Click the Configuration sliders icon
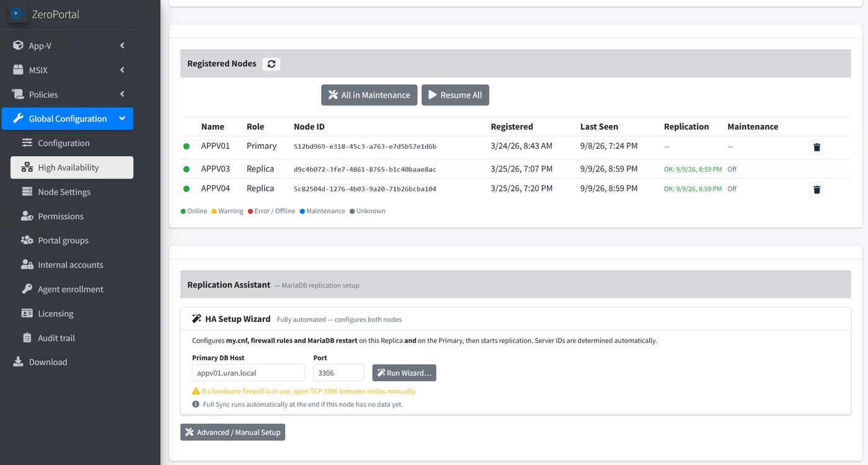 (x=27, y=143)
